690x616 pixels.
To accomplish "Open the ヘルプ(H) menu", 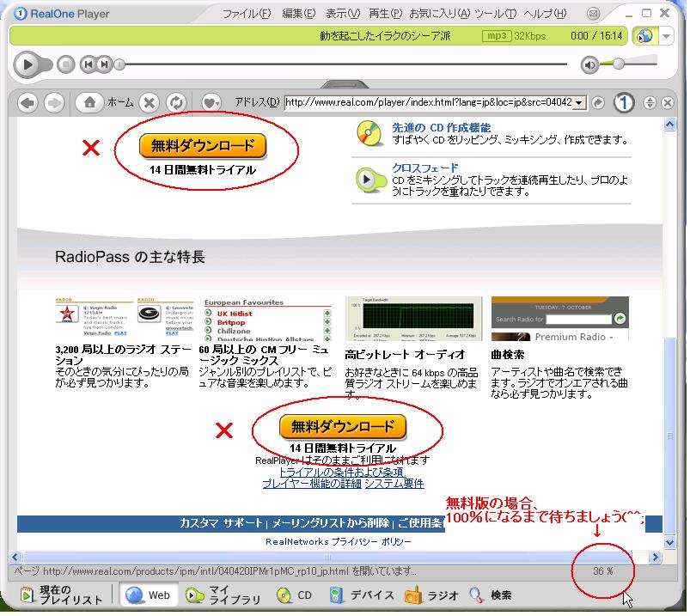I will point(546,14).
